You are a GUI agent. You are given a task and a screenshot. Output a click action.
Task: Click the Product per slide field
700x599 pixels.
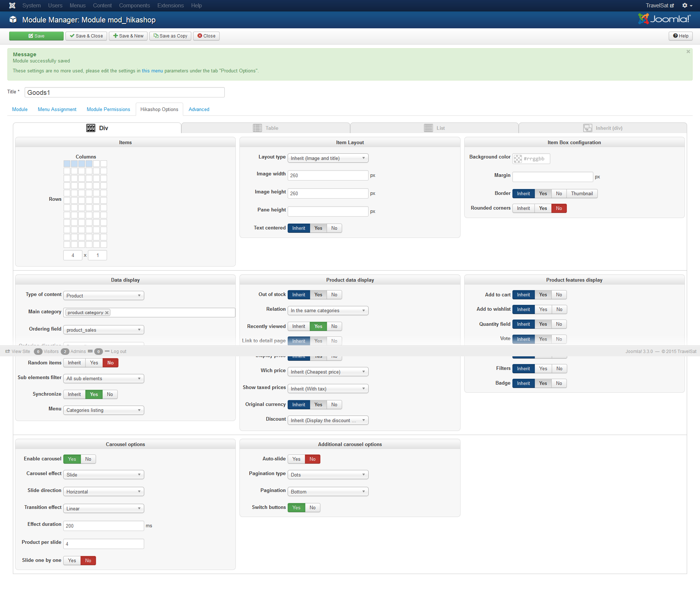coord(104,544)
